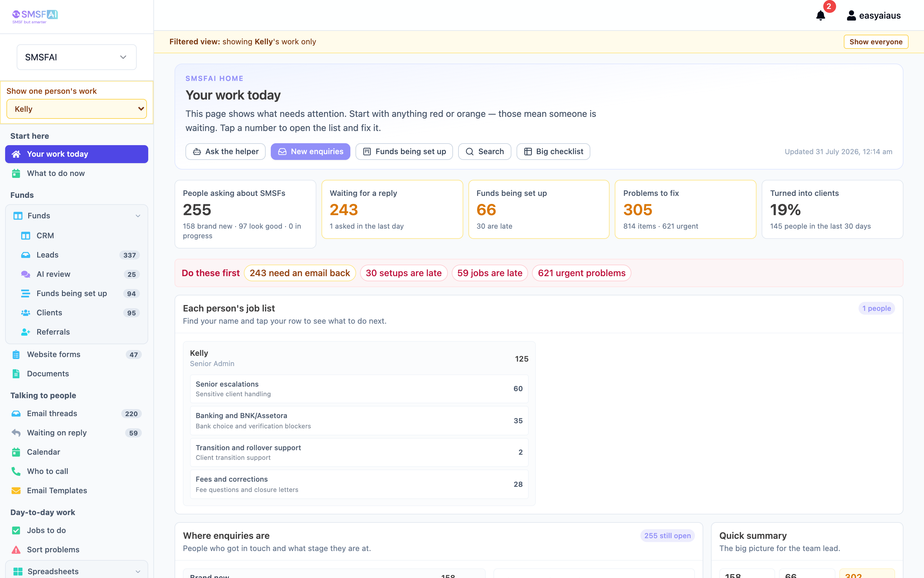Click the Who to call phone icon

pos(16,471)
